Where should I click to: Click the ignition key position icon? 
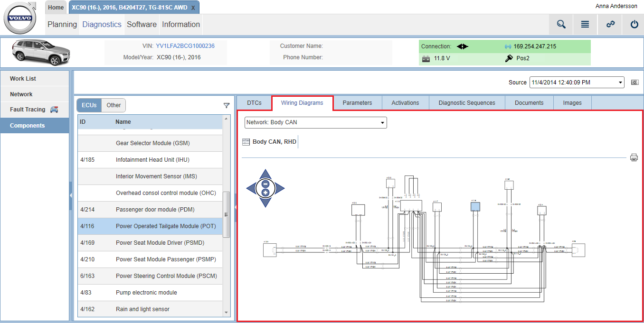pyautogui.click(x=509, y=58)
